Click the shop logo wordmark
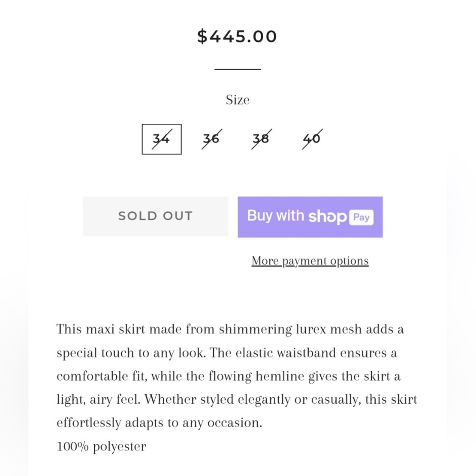This screenshot has width=476, height=476. coord(327,217)
